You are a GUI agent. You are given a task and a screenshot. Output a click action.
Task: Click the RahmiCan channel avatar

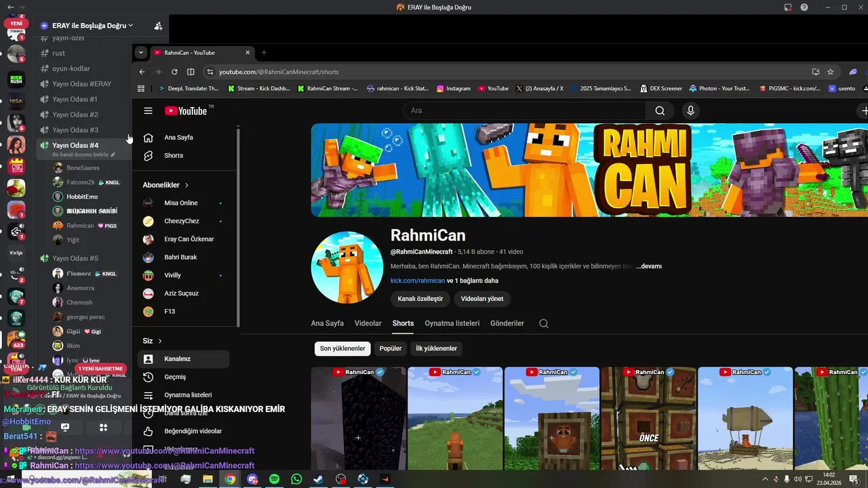347,268
